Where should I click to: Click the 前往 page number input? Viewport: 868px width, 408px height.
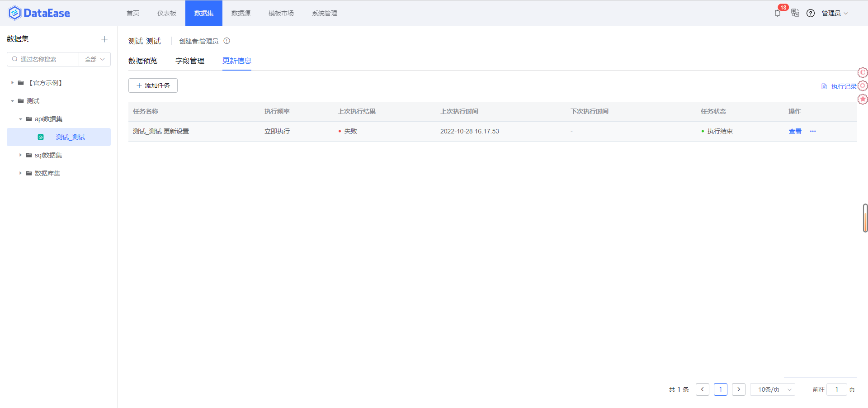837,389
